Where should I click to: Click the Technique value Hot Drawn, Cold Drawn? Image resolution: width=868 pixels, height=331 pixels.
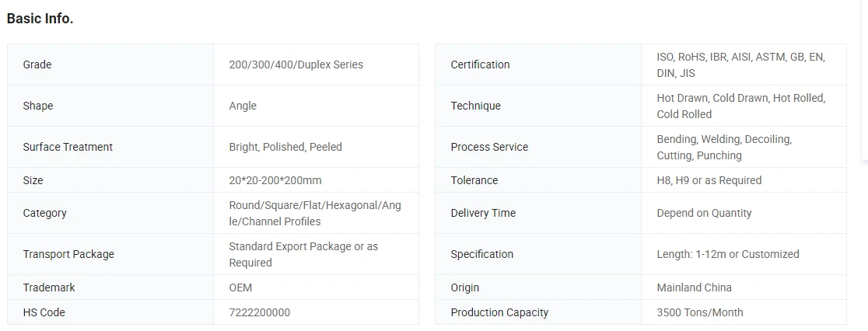[740, 106]
